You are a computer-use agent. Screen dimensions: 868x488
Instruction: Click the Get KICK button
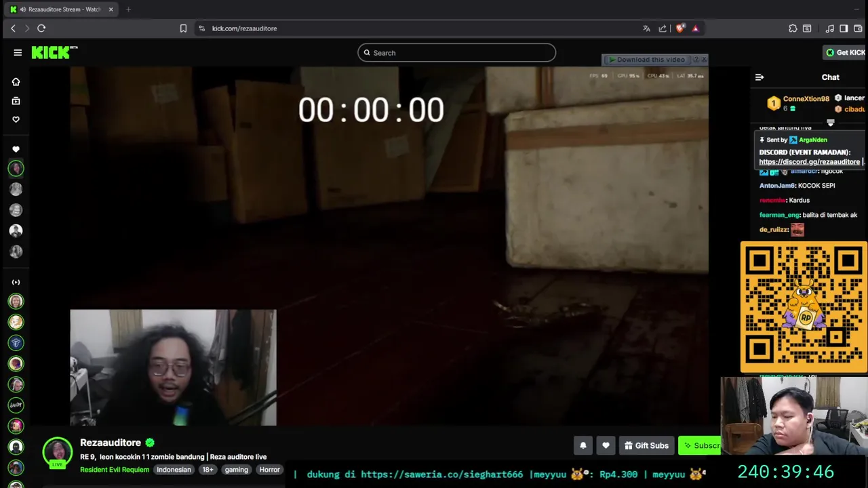pos(846,52)
